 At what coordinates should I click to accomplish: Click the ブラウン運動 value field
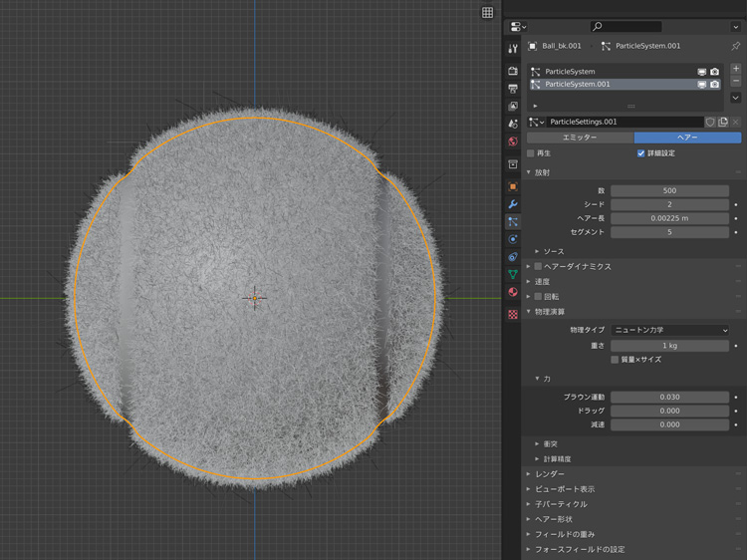point(670,397)
